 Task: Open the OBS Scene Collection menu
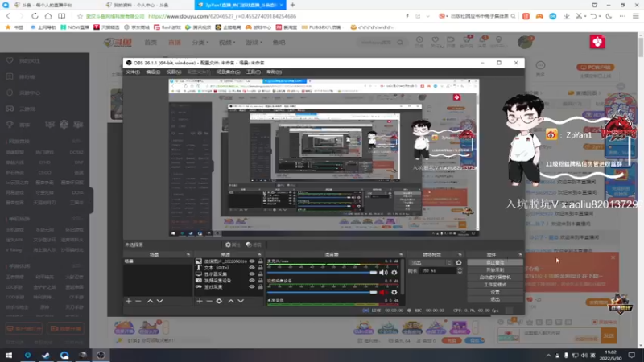tap(229, 72)
